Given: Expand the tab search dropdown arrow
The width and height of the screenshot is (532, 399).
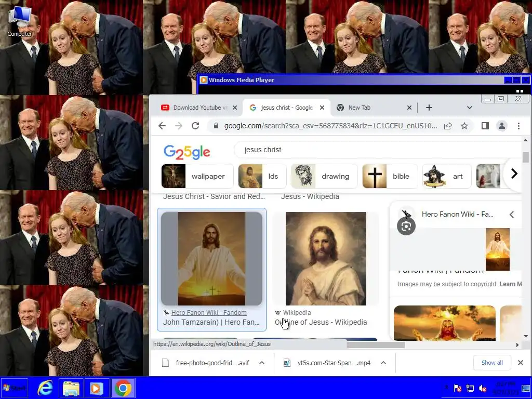Looking at the screenshot, I should click(470, 108).
